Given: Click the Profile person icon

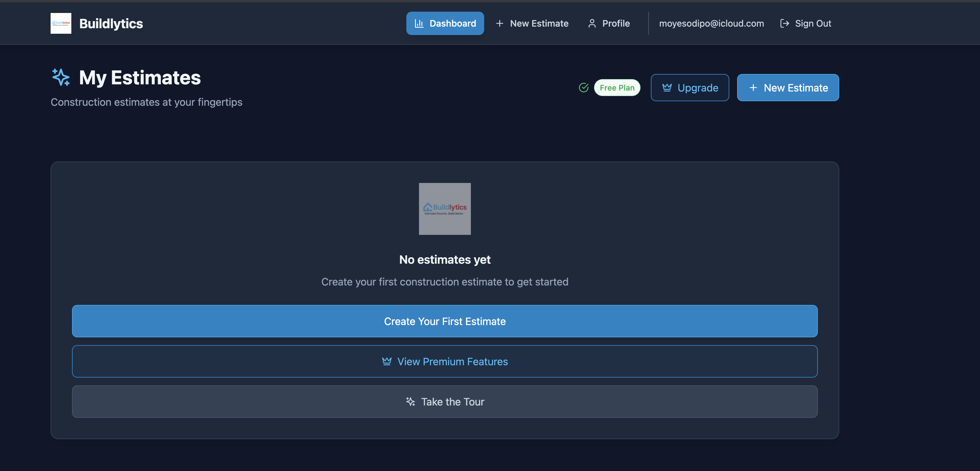Looking at the screenshot, I should pyautogui.click(x=592, y=23).
